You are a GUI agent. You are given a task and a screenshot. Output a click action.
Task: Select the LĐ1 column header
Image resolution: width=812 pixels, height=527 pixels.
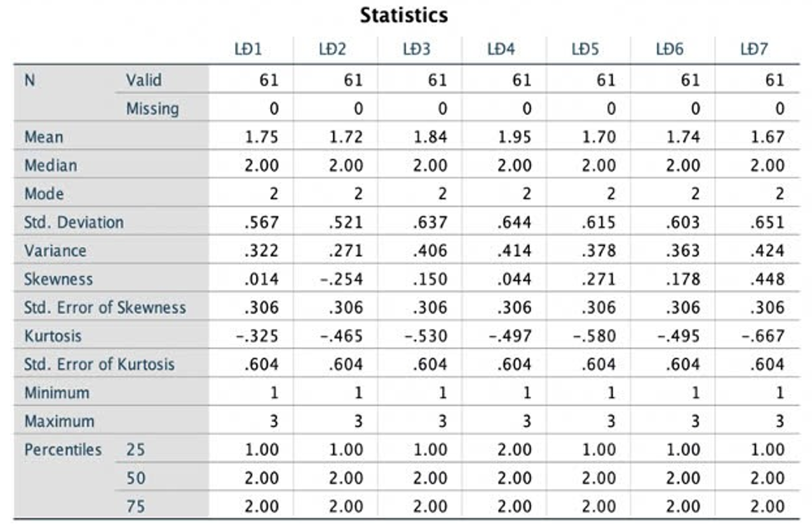[x=248, y=50]
